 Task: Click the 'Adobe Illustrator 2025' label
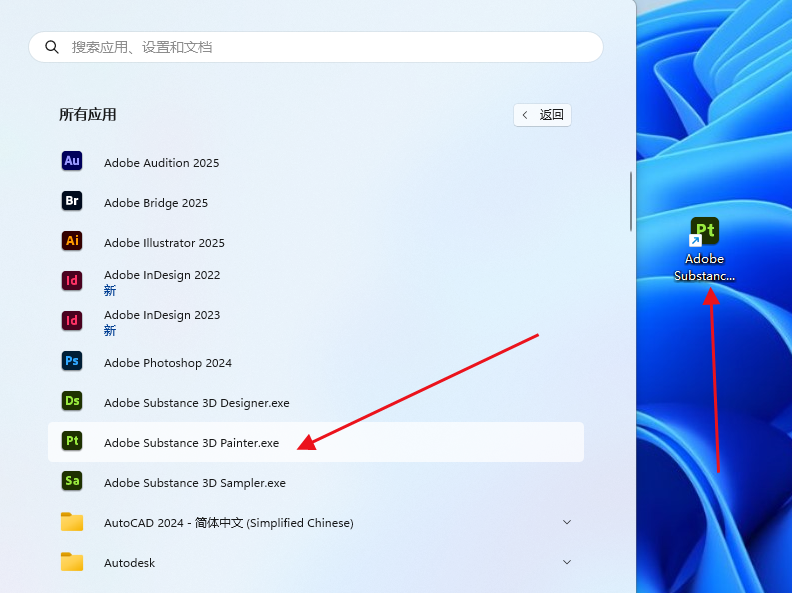pyautogui.click(x=164, y=242)
